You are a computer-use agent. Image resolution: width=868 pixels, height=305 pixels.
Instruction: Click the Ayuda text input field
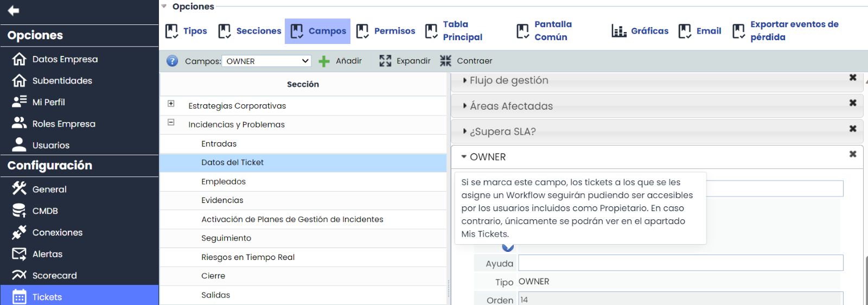pos(680,263)
